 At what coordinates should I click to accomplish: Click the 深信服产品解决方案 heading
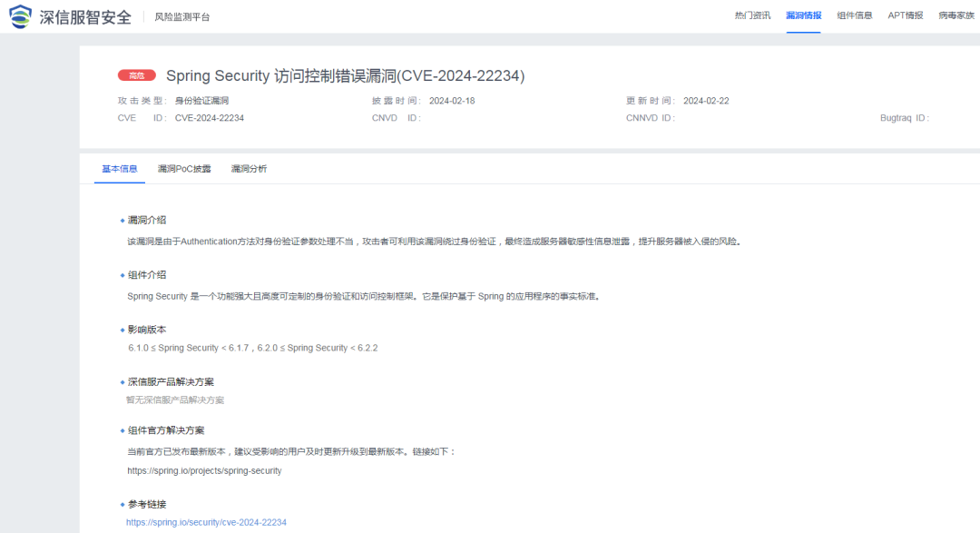171,382
